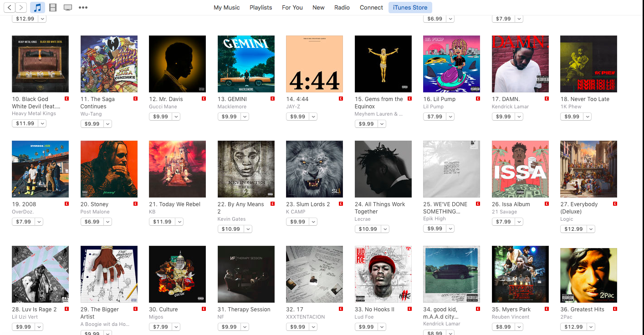Viewport: 644px width, 335px height.
Task: Go back with the left arrow
Action: click(10, 7)
